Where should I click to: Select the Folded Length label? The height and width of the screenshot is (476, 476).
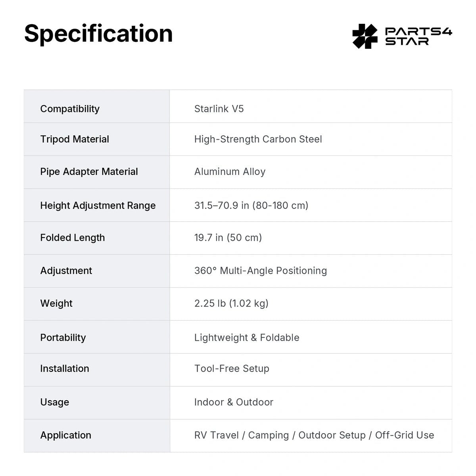point(73,238)
